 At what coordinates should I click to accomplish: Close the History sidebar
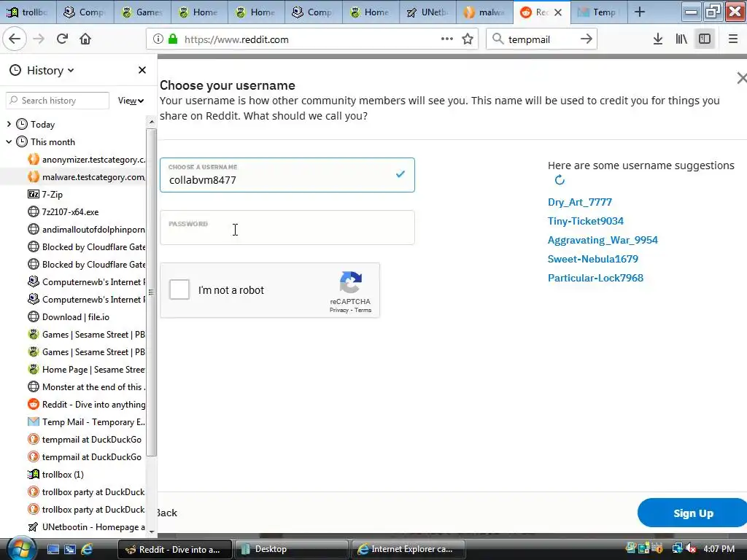[x=142, y=70]
